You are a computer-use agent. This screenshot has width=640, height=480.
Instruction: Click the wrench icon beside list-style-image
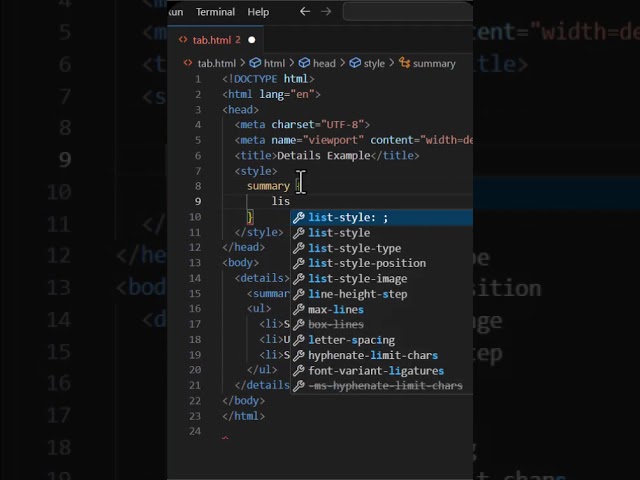click(299, 279)
